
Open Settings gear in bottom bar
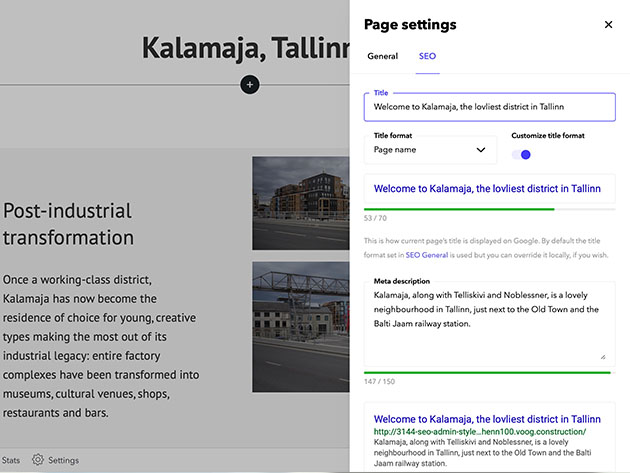[38, 459]
